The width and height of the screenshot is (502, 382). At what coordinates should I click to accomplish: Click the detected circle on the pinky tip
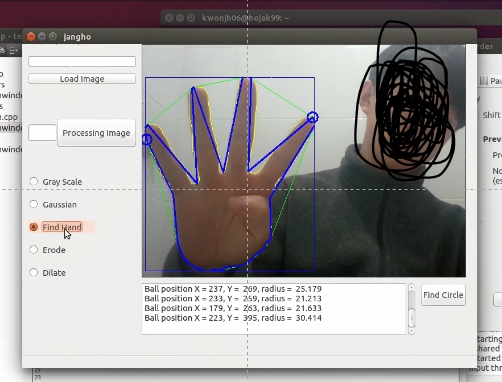[x=147, y=139]
